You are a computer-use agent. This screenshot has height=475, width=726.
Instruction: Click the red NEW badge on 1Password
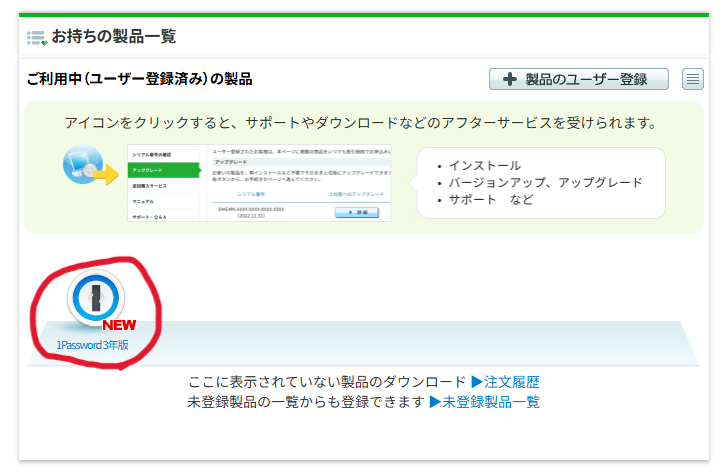[119, 324]
